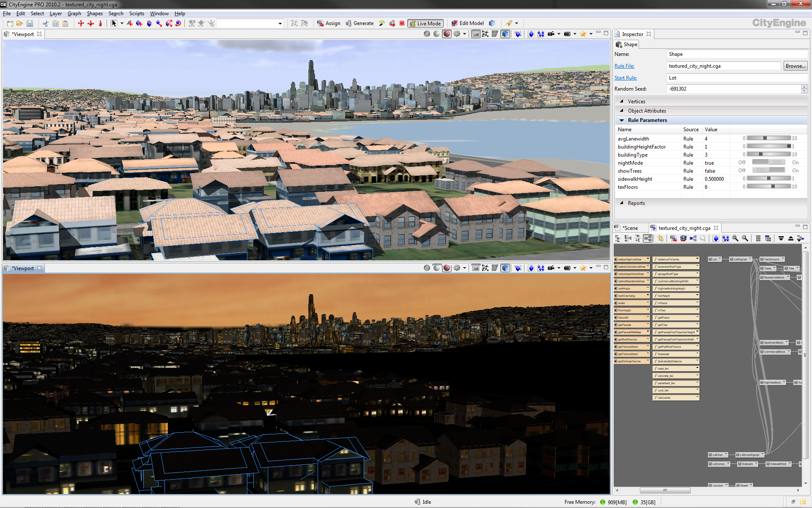Zoom in the rule graph editor

[x=735, y=238]
